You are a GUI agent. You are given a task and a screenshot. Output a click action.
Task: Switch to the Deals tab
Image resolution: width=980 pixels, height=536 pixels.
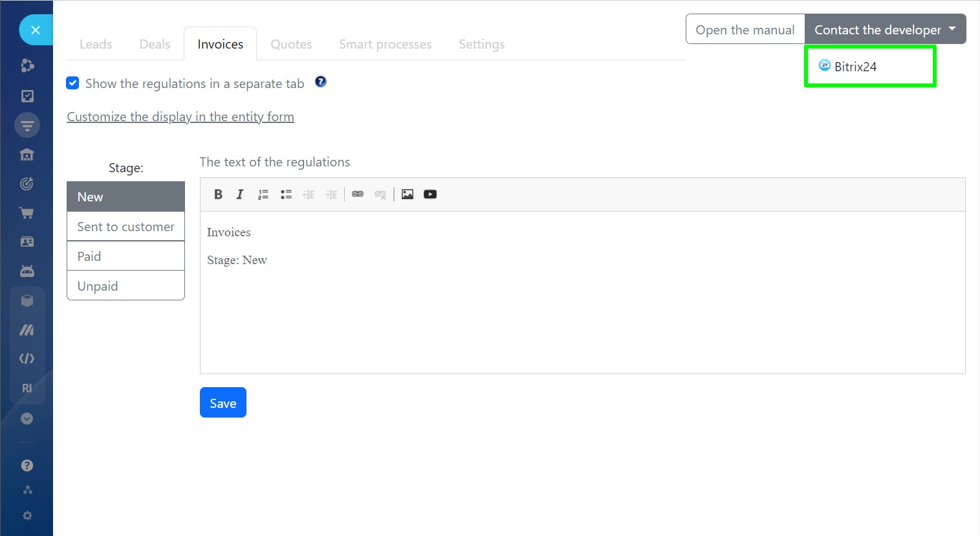pyautogui.click(x=155, y=44)
